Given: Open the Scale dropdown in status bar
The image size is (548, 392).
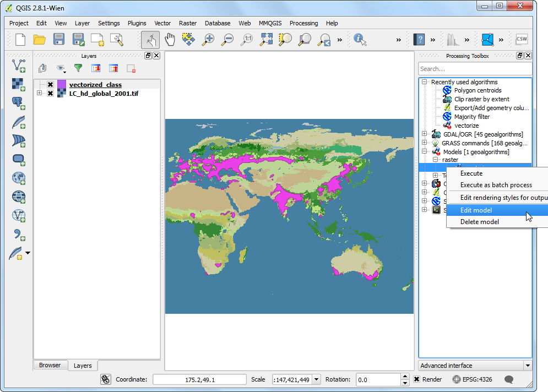Looking at the screenshot, I should click(316, 379).
